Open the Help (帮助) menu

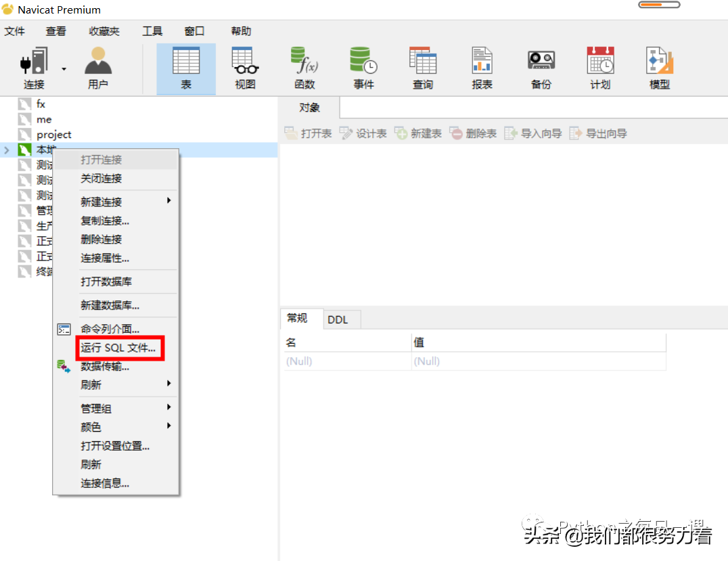pos(241,31)
